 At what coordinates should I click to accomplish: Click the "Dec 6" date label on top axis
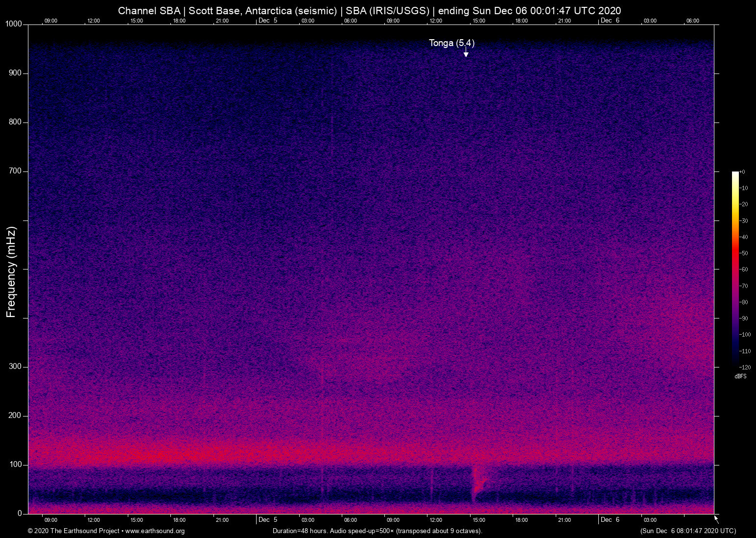point(610,21)
